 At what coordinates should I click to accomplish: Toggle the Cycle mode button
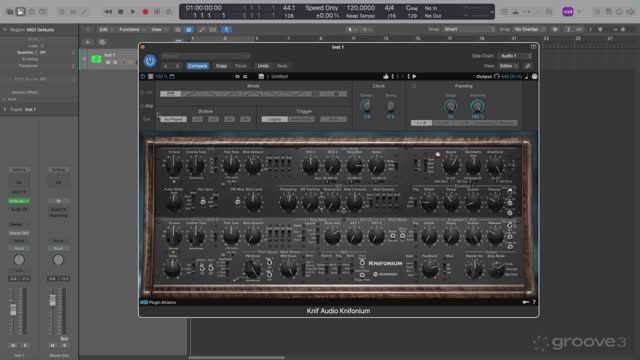(169, 12)
